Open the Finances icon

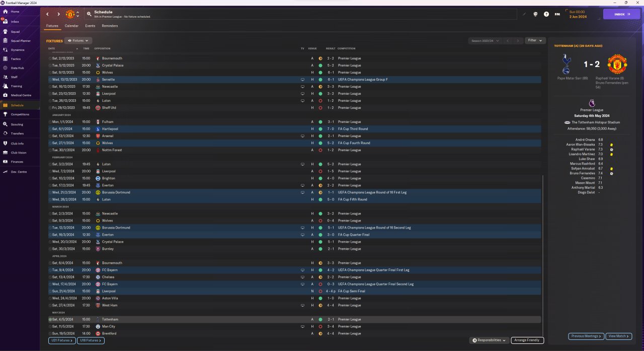[x=6, y=162]
